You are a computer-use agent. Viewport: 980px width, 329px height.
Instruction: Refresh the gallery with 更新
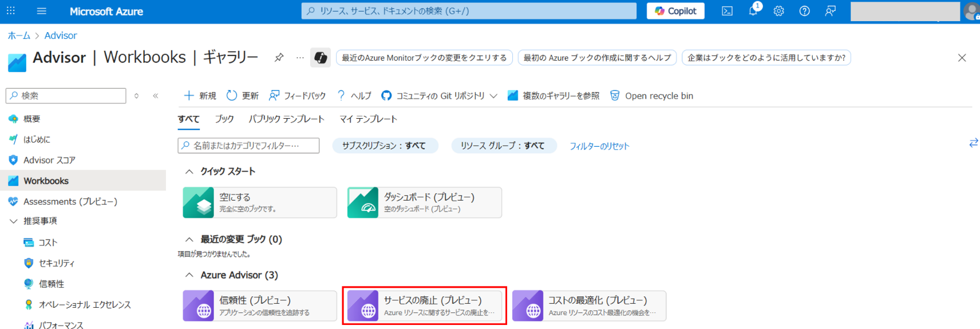242,96
